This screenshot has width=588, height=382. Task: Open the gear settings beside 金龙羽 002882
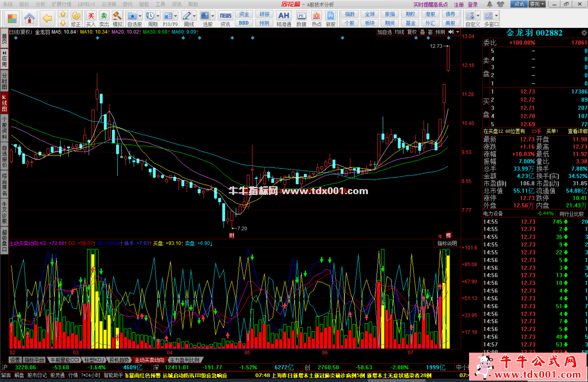pyautogui.click(x=584, y=33)
